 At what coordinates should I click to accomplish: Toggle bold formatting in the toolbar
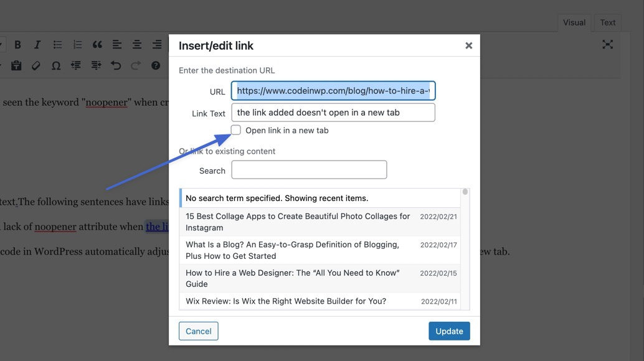pos(17,44)
